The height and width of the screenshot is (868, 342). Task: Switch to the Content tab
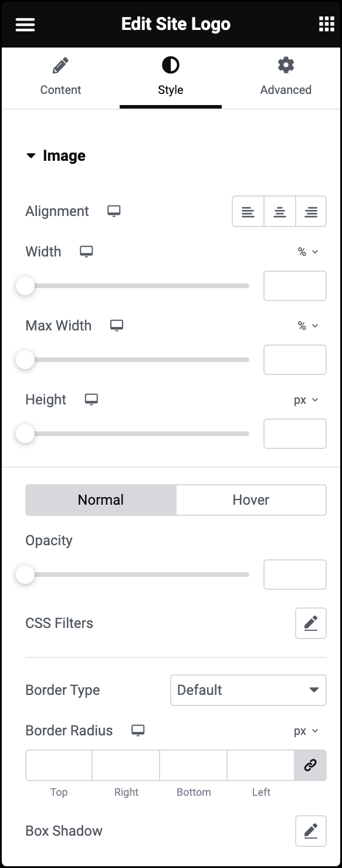pos(60,77)
